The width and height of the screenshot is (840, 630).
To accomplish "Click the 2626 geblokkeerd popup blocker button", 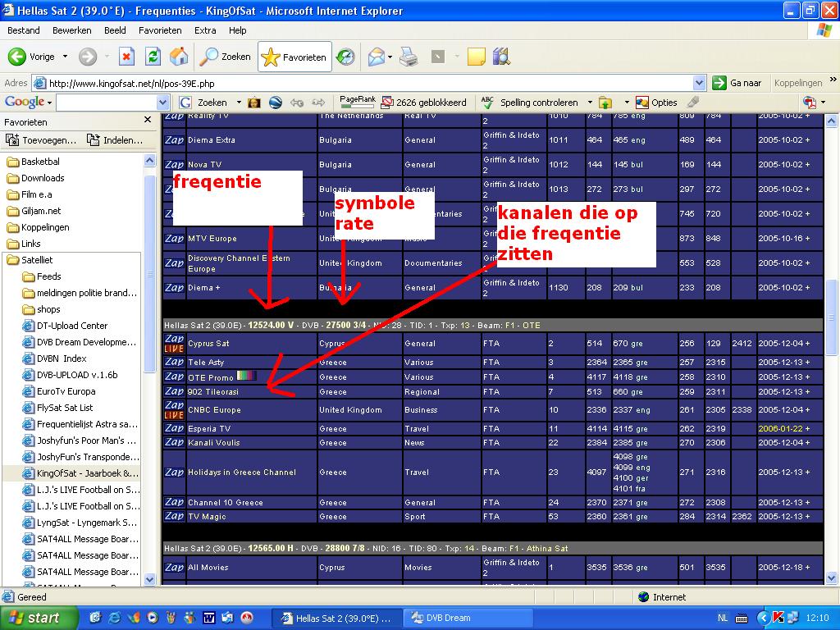I will 424,103.
